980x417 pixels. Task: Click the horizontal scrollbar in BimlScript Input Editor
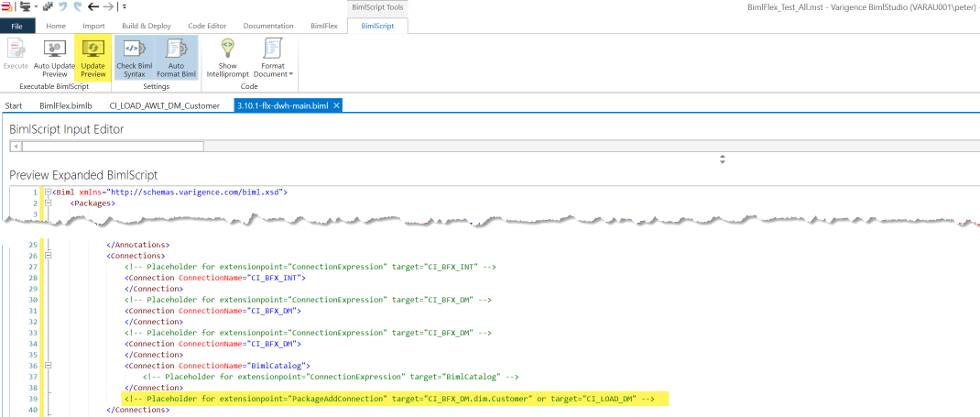point(112,145)
